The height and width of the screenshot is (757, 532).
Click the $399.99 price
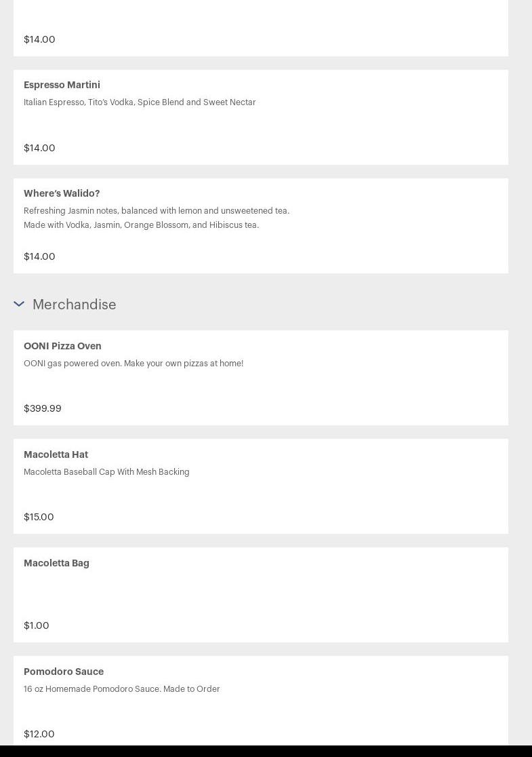42,408
